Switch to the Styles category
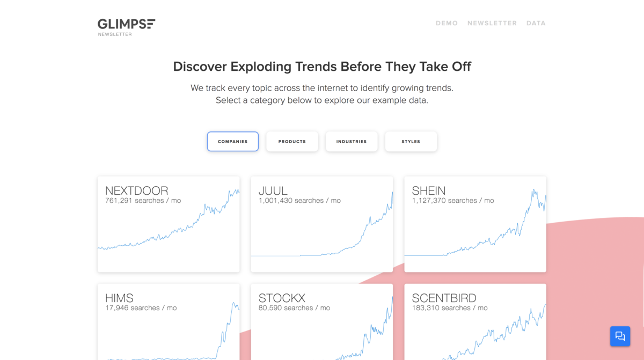 pyautogui.click(x=411, y=142)
